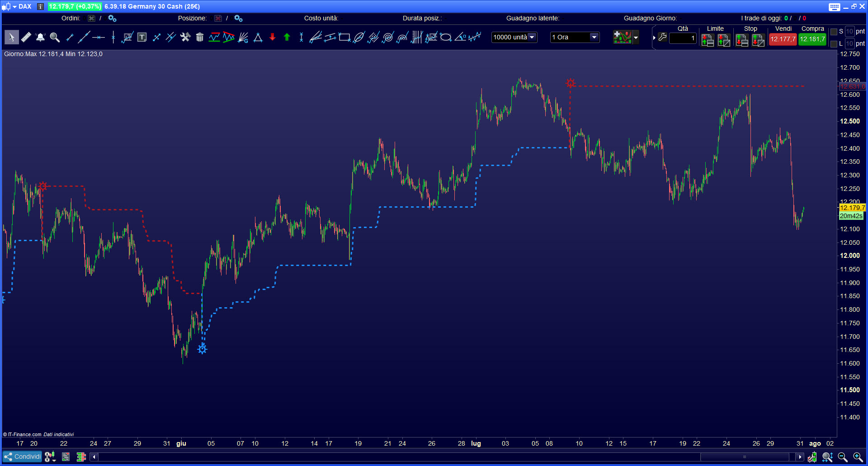Click the Ordini cancel X icon
This screenshot has height=466, width=868.
92,19
